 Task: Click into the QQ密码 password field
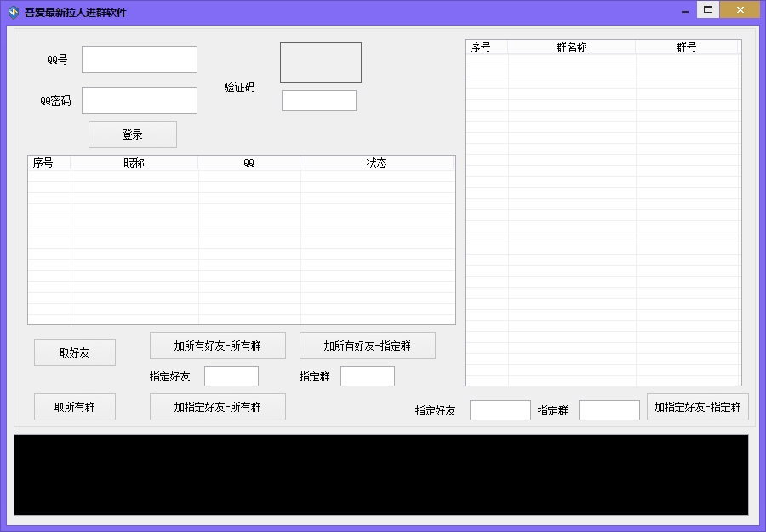coord(140,100)
